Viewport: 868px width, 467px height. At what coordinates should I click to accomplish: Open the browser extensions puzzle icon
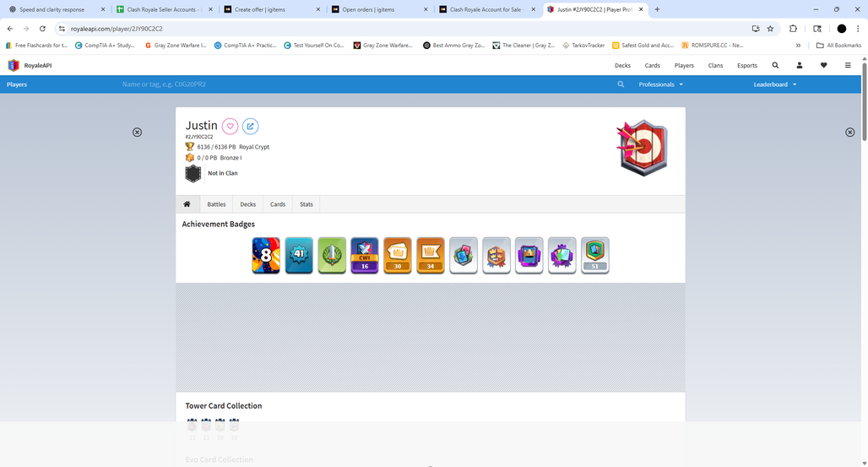[x=793, y=29]
